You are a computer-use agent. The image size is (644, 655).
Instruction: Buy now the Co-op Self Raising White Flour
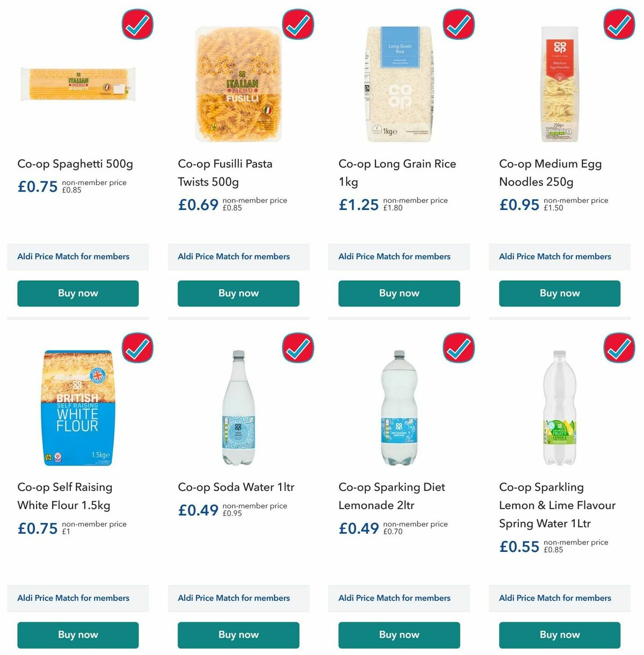77,635
